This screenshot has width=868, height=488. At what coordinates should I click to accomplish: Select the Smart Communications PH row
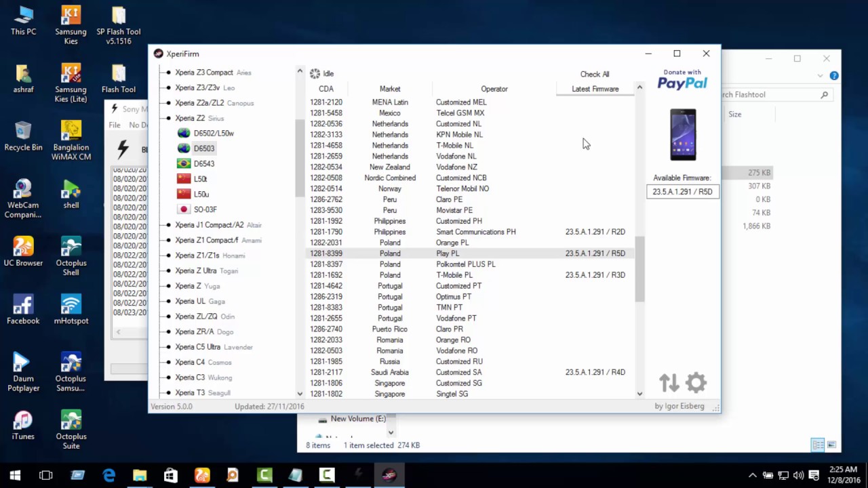pos(469,232)
